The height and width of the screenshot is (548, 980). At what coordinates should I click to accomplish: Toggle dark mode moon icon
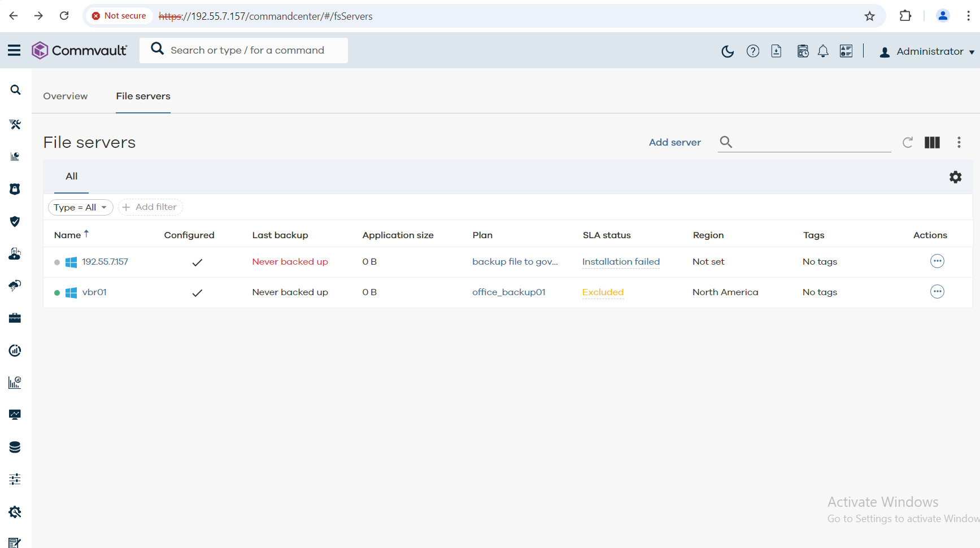[x=728, y=51]
